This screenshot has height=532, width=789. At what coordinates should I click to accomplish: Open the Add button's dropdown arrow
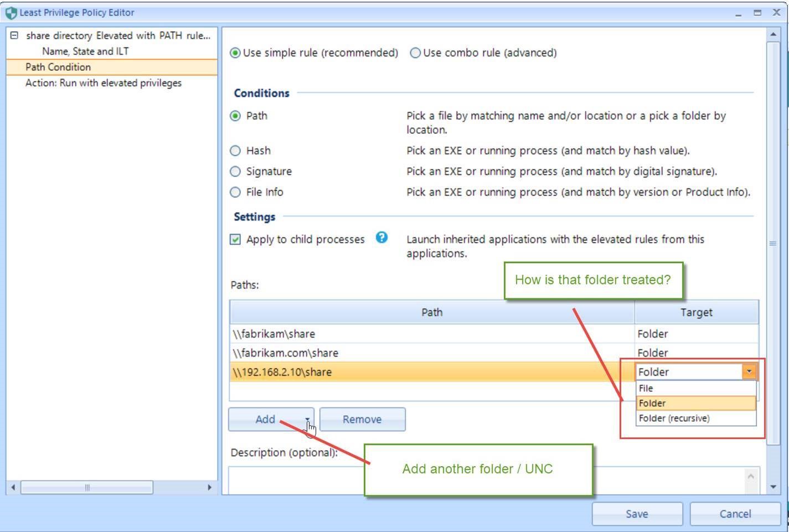click(307, 420)
